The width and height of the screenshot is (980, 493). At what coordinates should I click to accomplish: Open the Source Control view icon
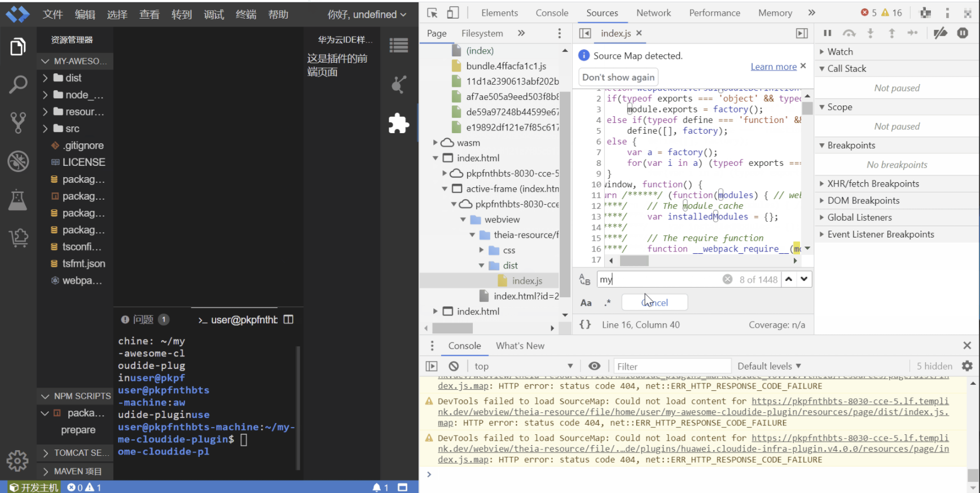(18, 122)
